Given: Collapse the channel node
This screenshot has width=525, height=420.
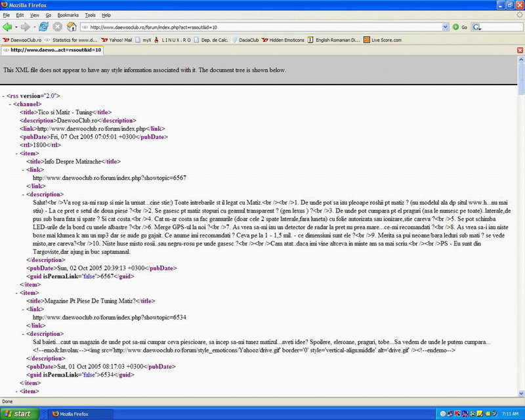Looking at the screenshot, I should click(10, 104).
